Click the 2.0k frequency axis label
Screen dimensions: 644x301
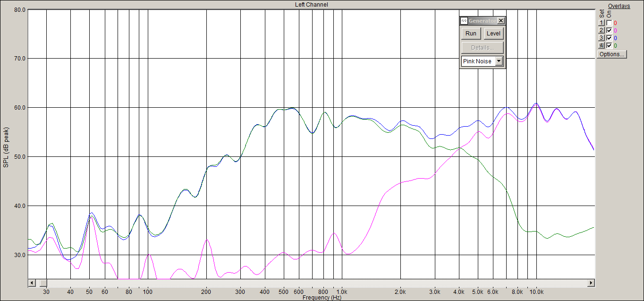[400, 292]
